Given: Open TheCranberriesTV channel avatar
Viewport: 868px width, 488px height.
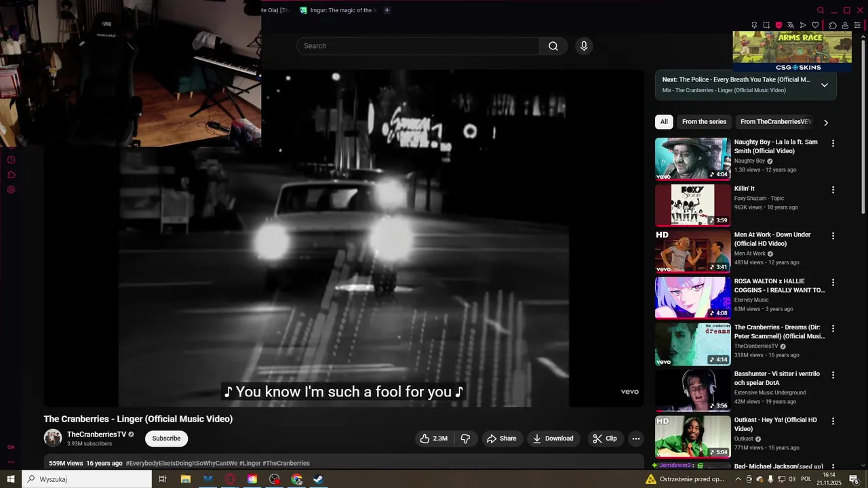Looking at the screenshot, I should (x=53, y=438).
